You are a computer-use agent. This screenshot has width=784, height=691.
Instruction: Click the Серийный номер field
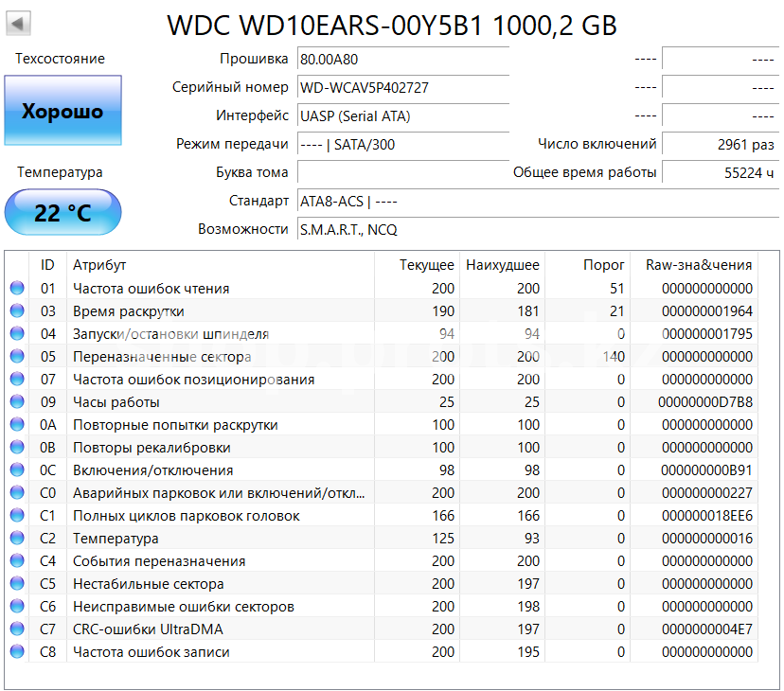click(402, 87)
